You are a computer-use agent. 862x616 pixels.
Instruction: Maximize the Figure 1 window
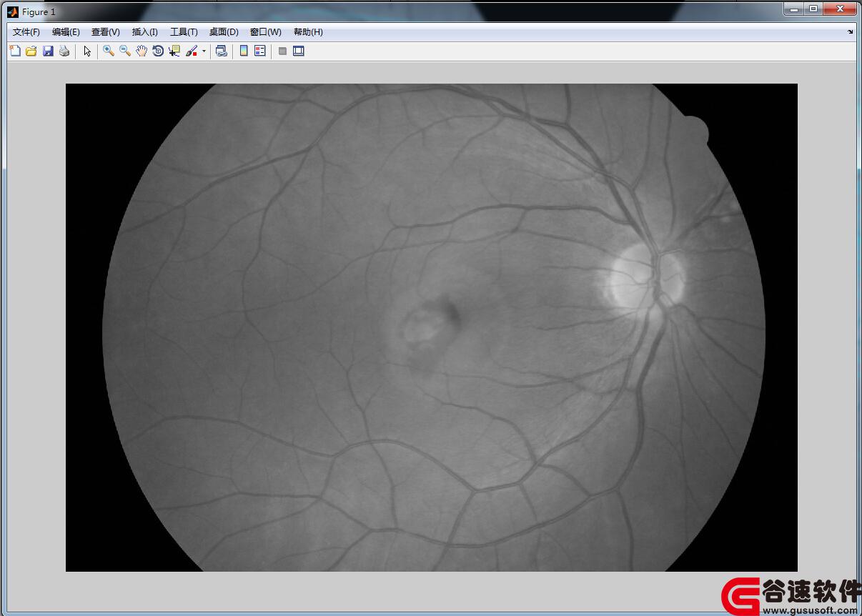point(813,9)
